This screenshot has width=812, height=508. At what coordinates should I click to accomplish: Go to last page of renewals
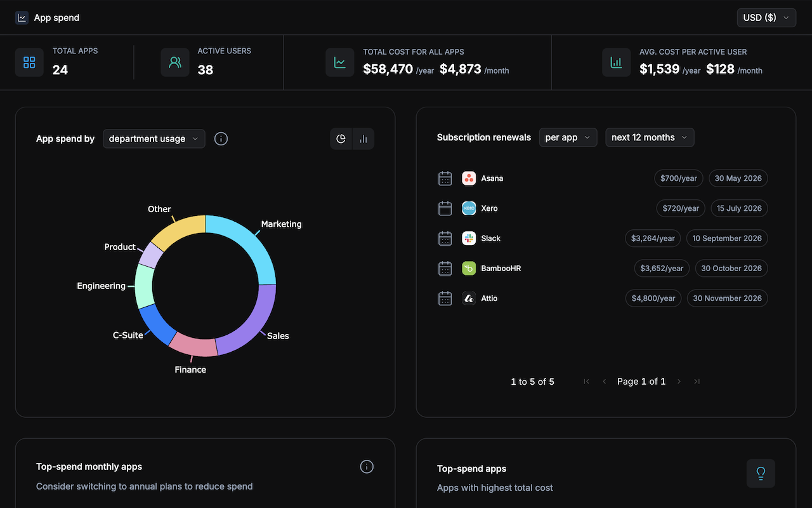click(697, 382)
